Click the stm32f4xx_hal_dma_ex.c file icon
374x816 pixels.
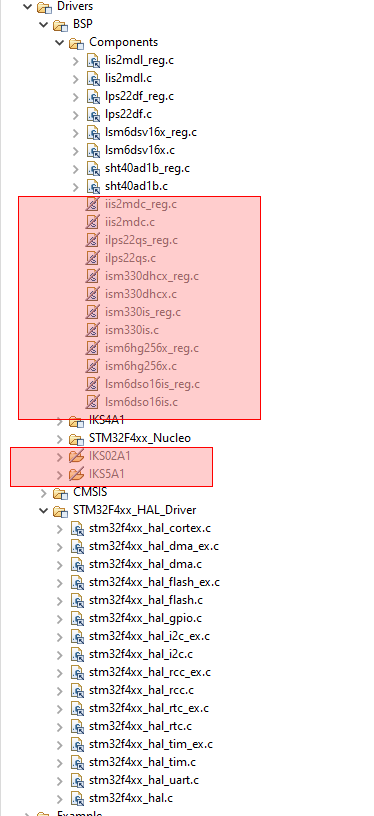77,547
